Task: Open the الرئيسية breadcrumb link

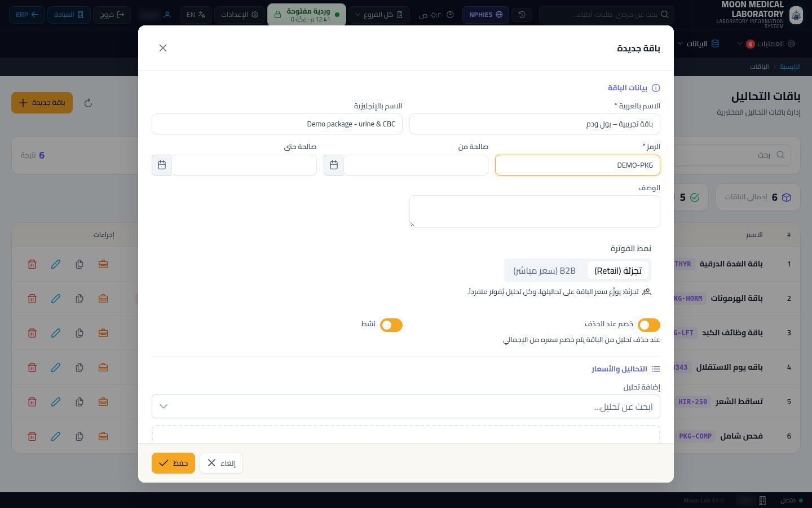Action: click(x=790, y=67)
